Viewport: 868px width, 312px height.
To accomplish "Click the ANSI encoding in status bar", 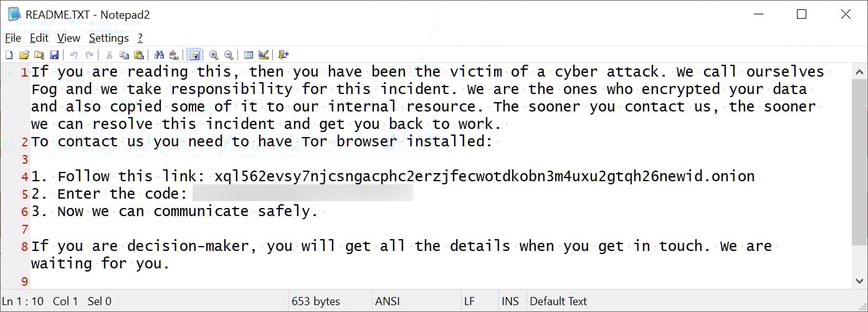I will click(x=388, y=301).
